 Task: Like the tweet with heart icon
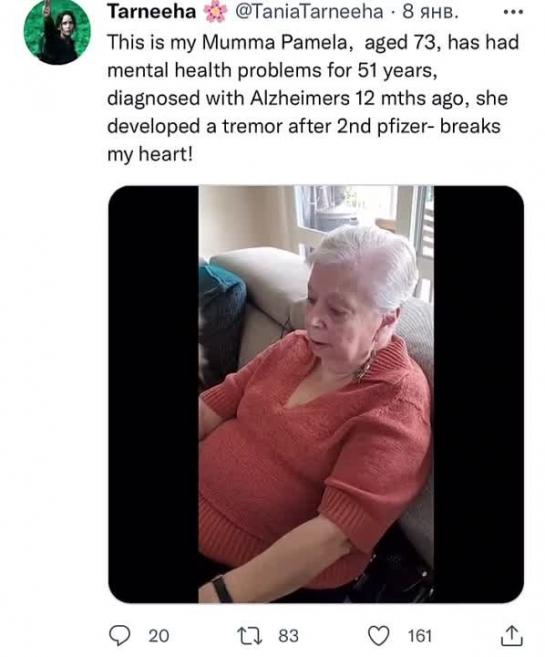coord(379,636)
